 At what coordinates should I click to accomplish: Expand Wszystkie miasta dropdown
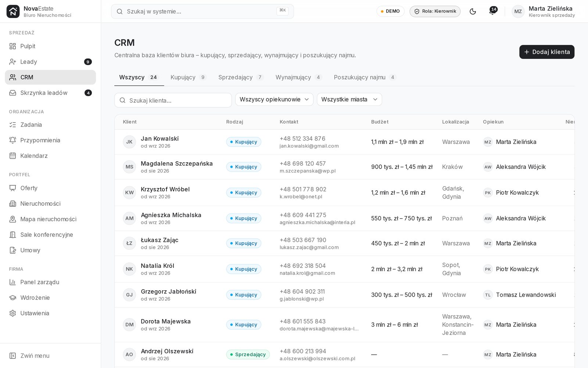click(x=349, y=99)
